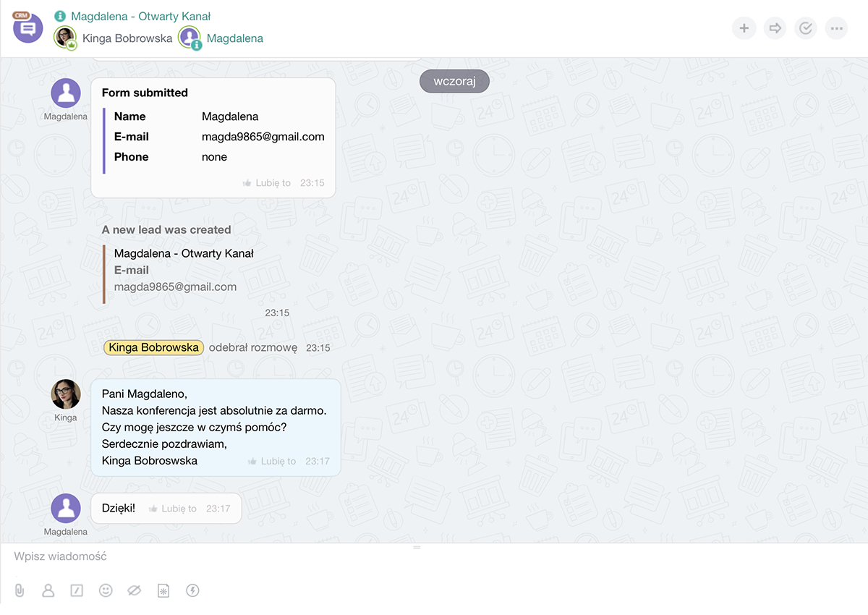The image size is (868, 615).
Task: Open the 'Magdalena - Otwarty Kanał' header title
Action: click(x=140, y=16)
